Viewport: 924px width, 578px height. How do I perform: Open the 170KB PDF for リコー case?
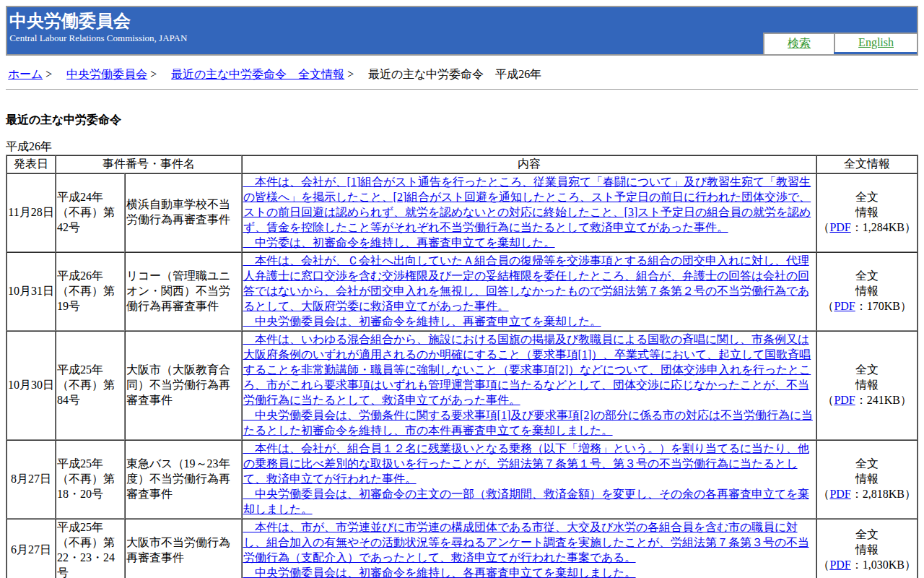[844, 306]
